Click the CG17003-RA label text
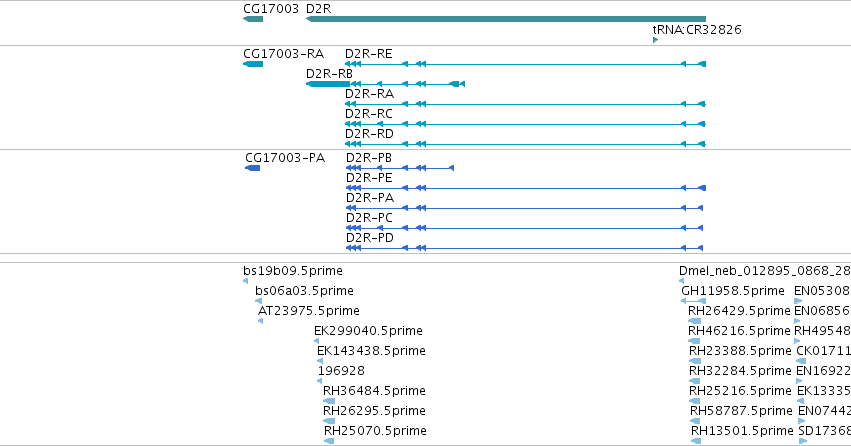The width and height of the screenshot is (851, 446). click(283, 54)
